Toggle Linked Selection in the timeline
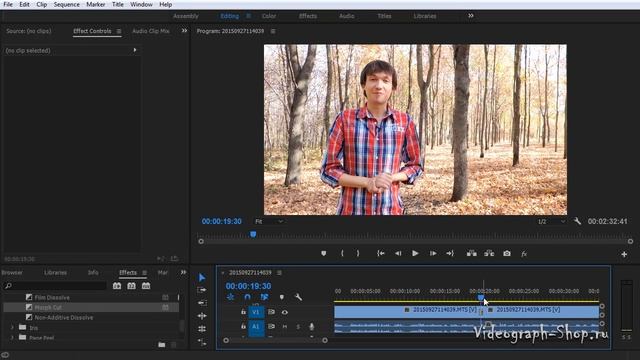The width and height of the screenshot is (640, 360). pos(264,297)
